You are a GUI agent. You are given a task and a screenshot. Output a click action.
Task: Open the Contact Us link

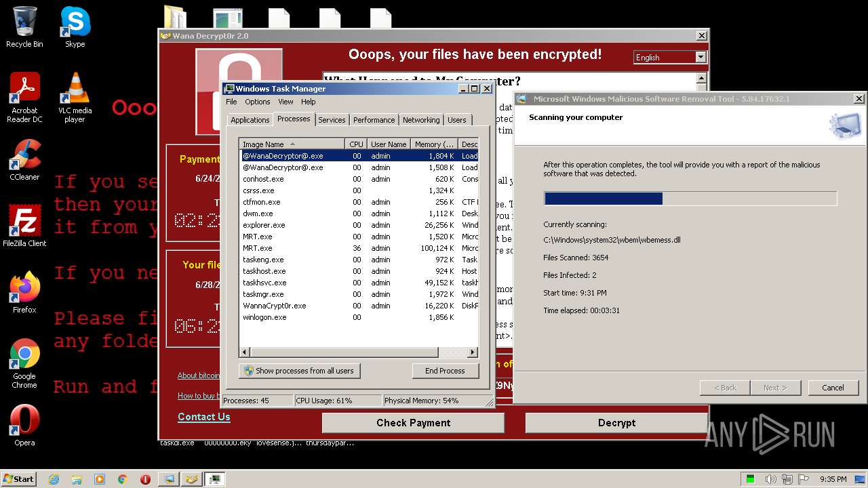point(203,417)
